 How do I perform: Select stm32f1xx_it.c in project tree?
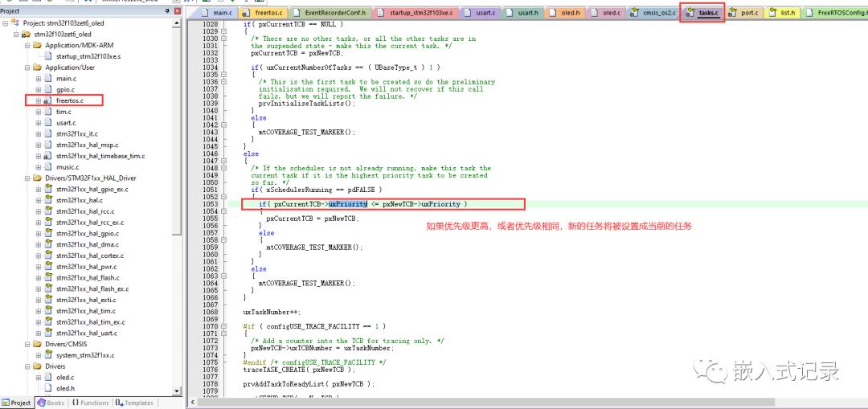click(x=77, y=134)
